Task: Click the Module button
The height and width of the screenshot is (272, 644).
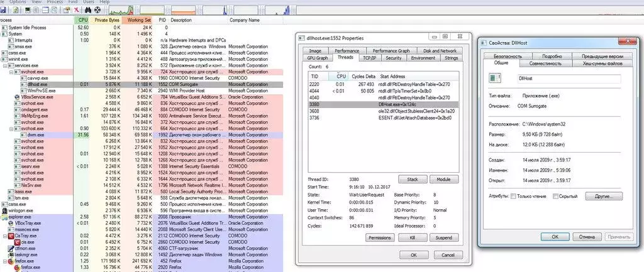Action: tap(444, 179)
